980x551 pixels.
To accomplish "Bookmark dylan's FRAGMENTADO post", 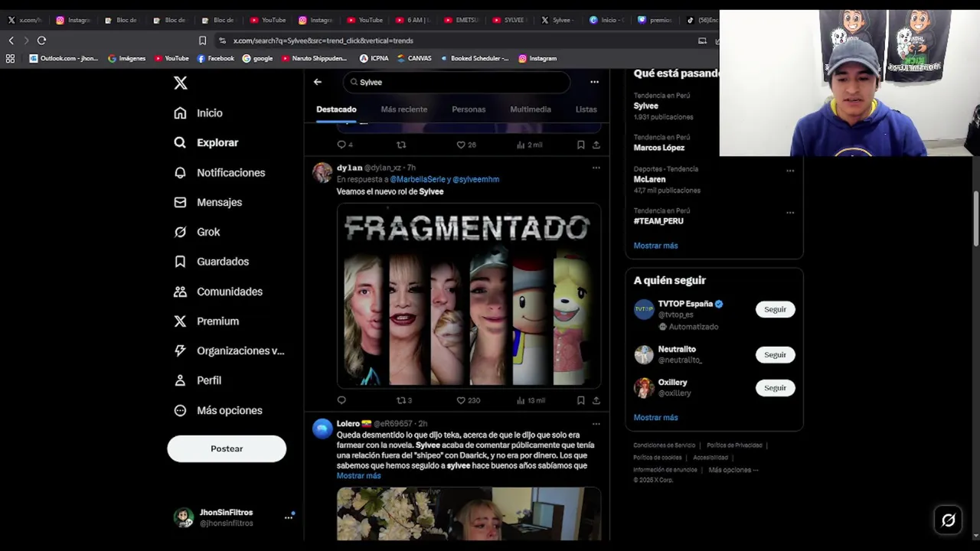I will pyautogui.click(x=580, y=400).
